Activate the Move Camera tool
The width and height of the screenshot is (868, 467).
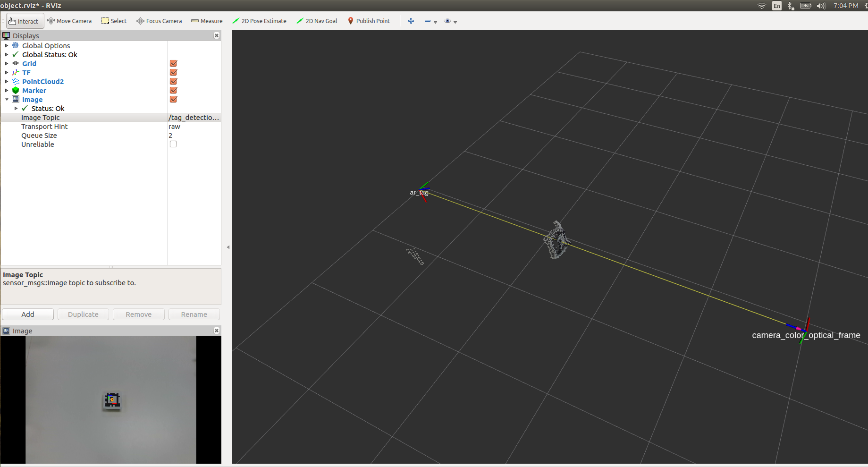pyautogui.click(x=69, y=21)
